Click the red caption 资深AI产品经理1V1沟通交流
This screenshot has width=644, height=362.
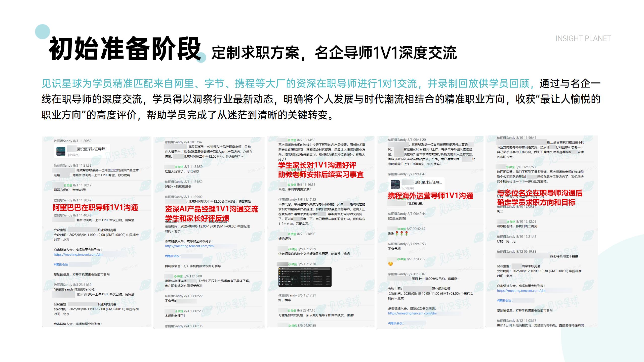(x=211, y=209)
